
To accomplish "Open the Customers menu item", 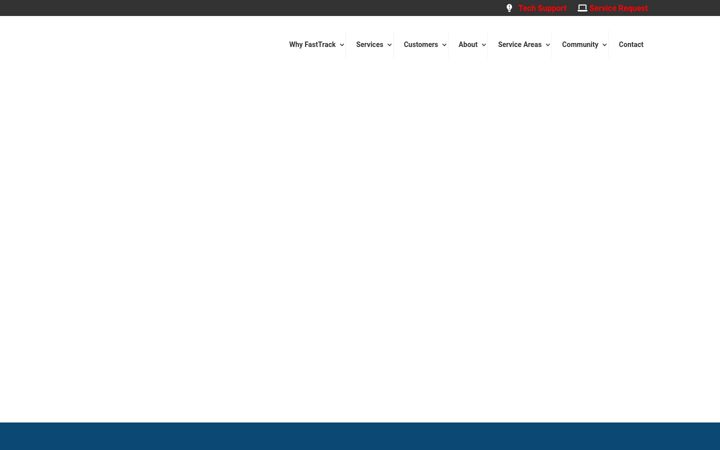I will pos(421,45).
